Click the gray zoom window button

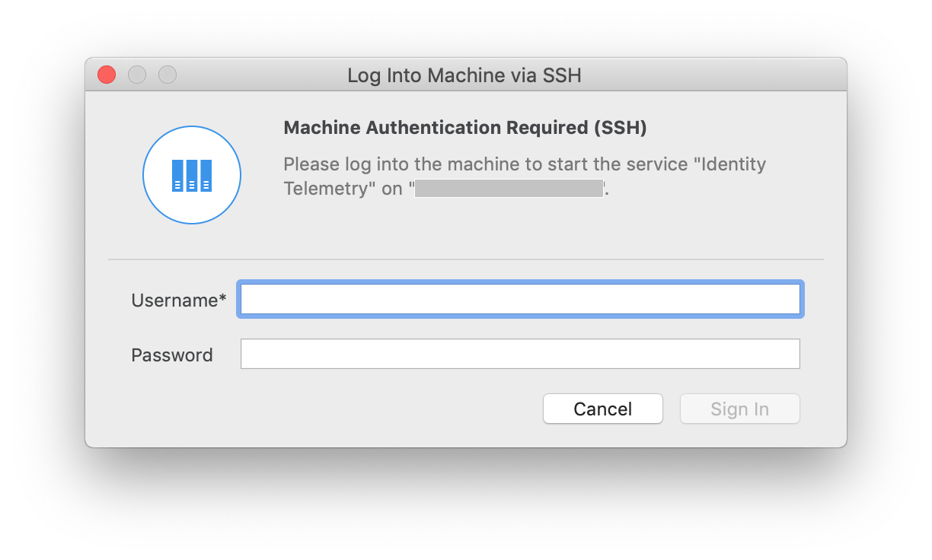point(168,75)
